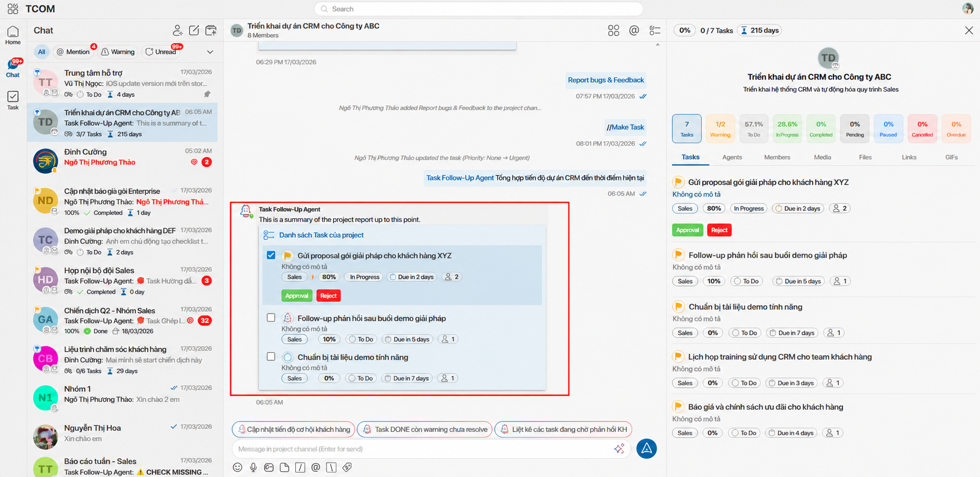
Task: Open Báo giá và chính sách ưu đãi task
Action: 765,407
